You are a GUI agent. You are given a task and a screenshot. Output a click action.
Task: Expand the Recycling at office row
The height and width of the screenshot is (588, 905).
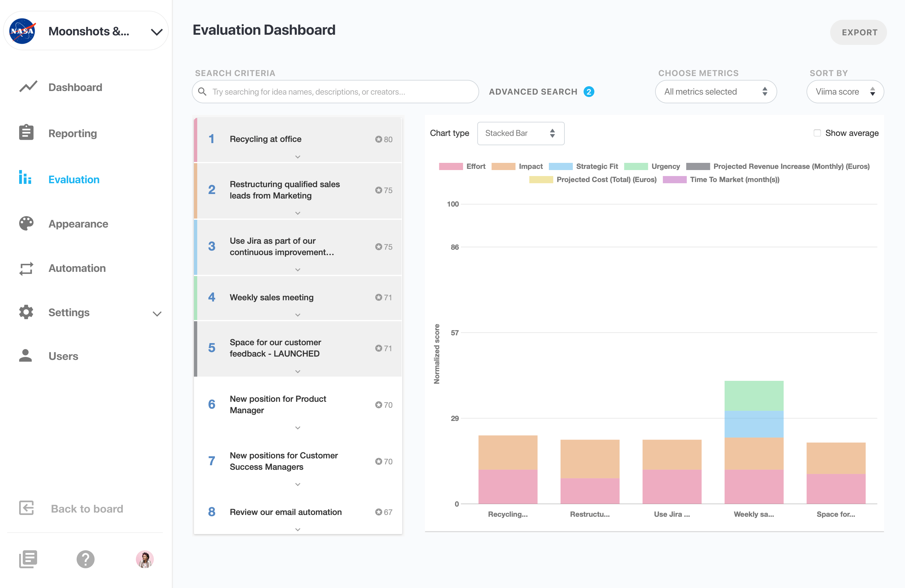[x=298, y=158]
